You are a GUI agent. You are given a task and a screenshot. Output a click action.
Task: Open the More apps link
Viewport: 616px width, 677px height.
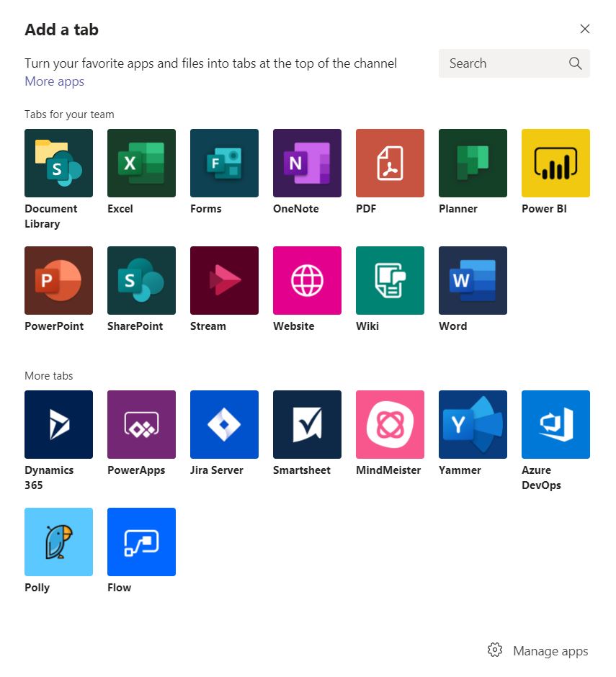(55, 81)
